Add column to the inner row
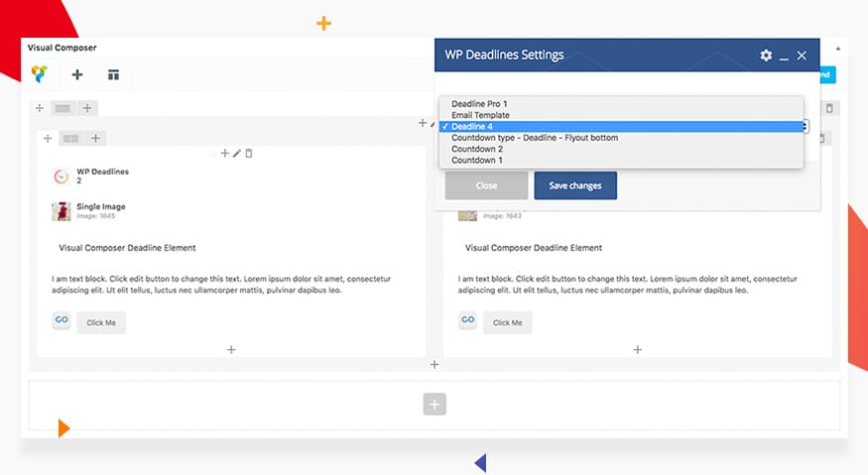Viewport: 868px width, 475px height. 95,138
